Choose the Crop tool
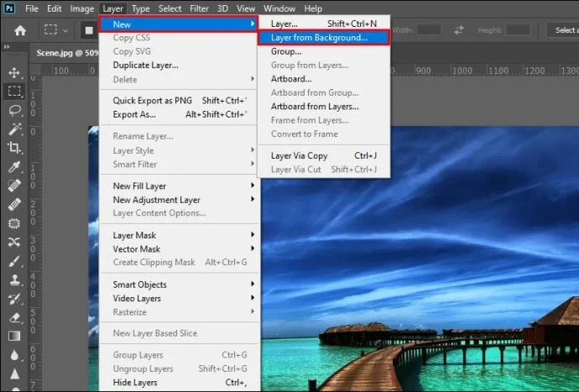The width and height of the screenshot is (579, 392). pyautogui.click(x=14, y=148)
